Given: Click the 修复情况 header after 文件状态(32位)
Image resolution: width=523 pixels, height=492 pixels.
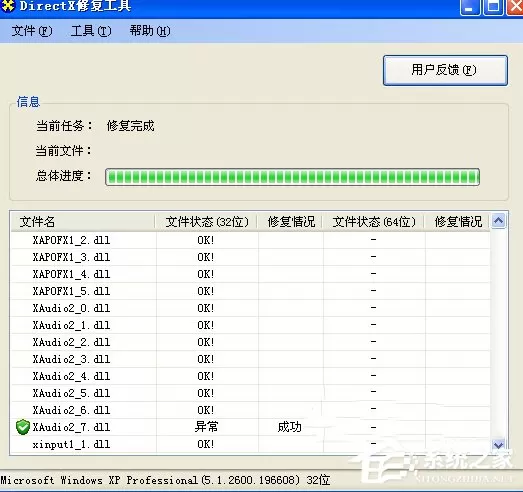Looking at the screenshot, I should click(291, 222).
